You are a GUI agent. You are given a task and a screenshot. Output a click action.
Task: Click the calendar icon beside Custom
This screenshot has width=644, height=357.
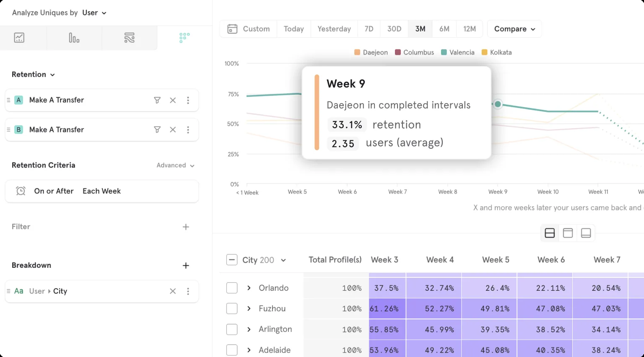tap(232, 29)
